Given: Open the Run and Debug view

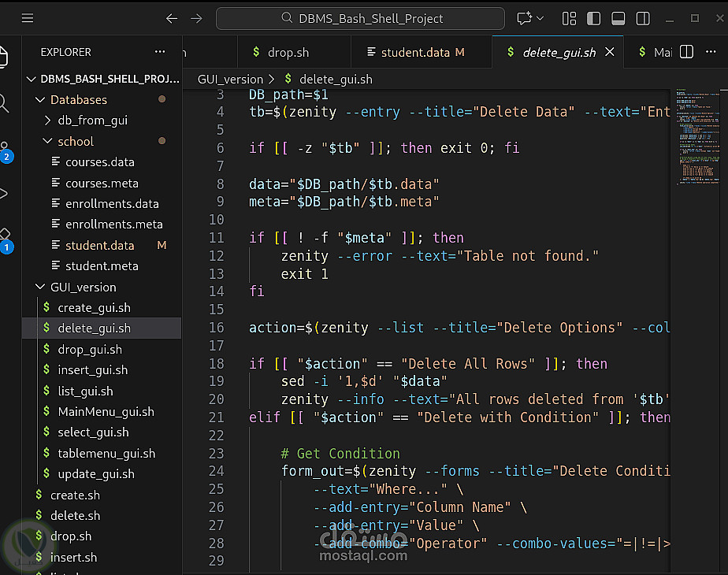Looking at the screenshot, I should (4, 194).
